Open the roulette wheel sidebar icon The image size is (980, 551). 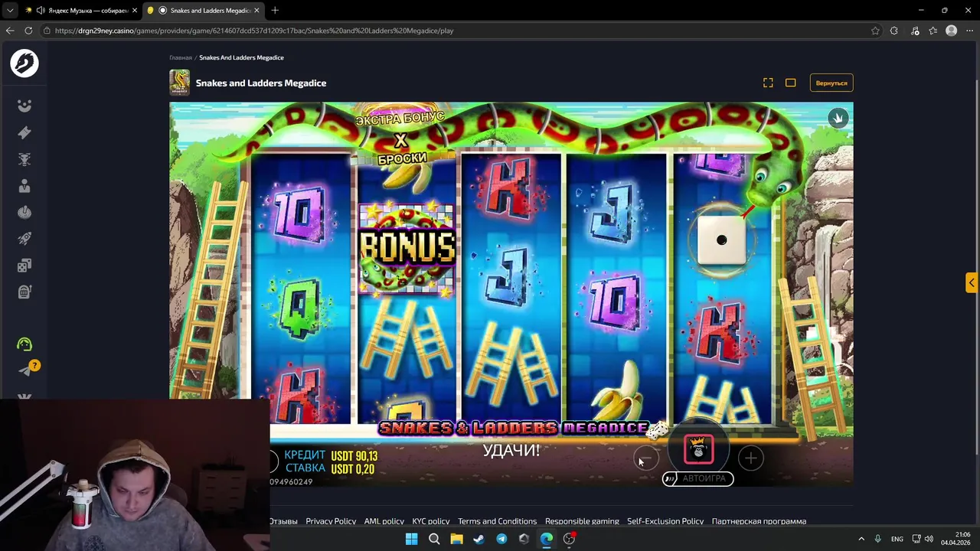click(x=24, y=213)
